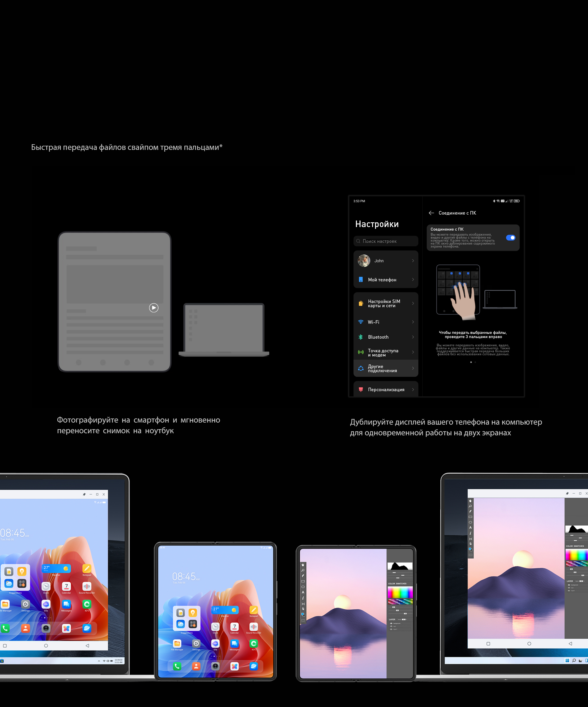Open Calendar app on standalone foldable phone
This screenshot has height=707, width=588.
pyautogui.click(x=234, y=627)
